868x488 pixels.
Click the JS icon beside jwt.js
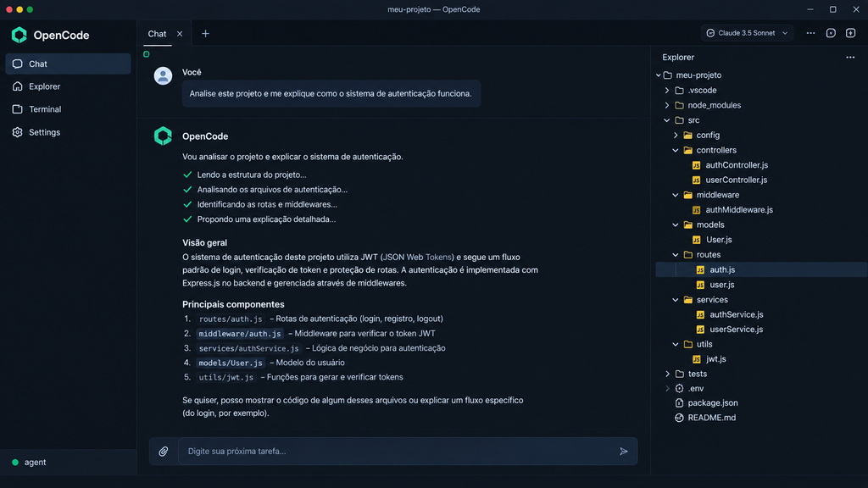697,359
